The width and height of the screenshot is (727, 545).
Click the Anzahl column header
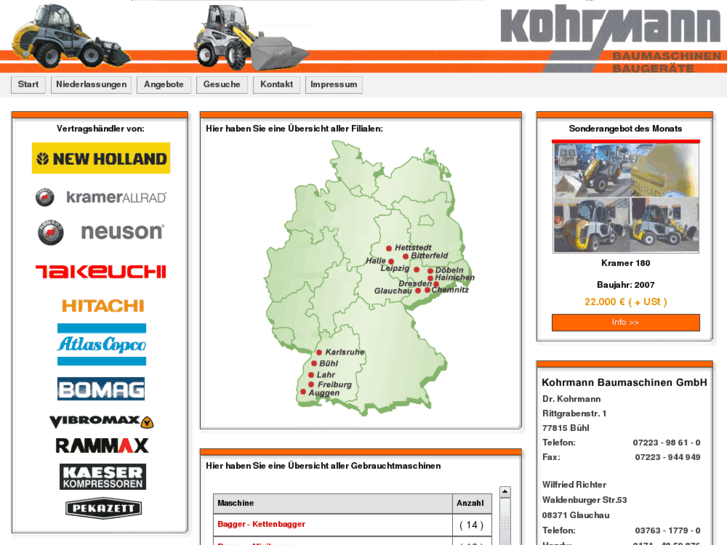(x=470, y=503)
